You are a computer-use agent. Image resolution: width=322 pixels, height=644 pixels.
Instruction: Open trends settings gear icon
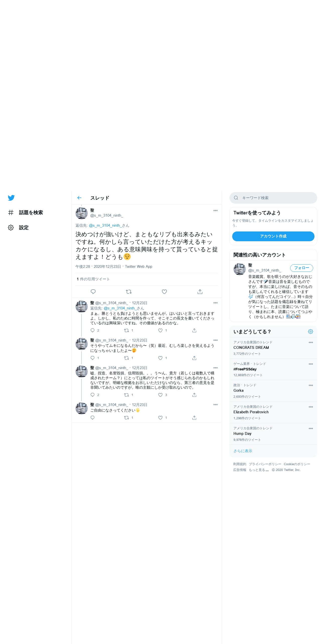tap(310, 332)
